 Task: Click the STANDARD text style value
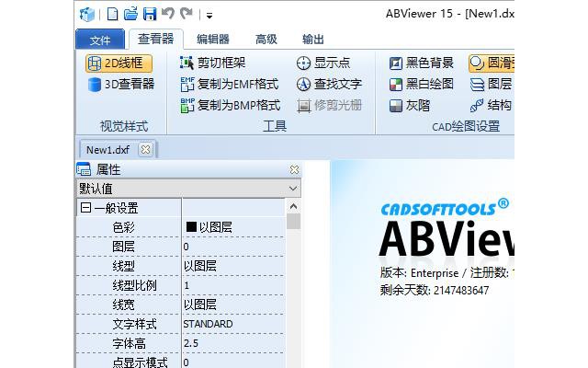point(208,324)
